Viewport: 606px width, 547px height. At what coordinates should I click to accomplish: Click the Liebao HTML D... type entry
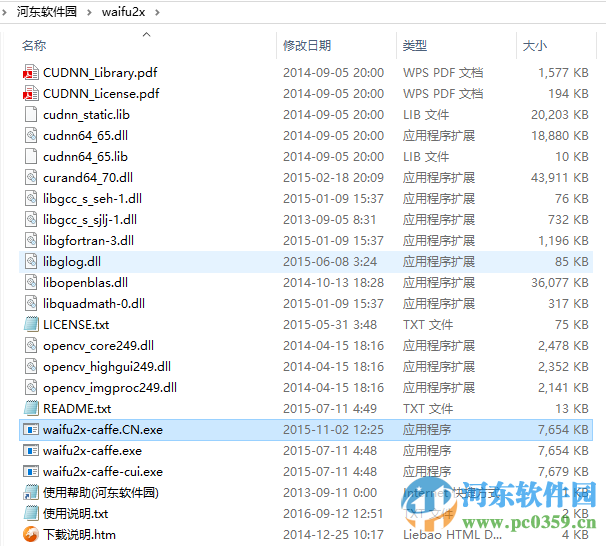[x=452, y=535]
